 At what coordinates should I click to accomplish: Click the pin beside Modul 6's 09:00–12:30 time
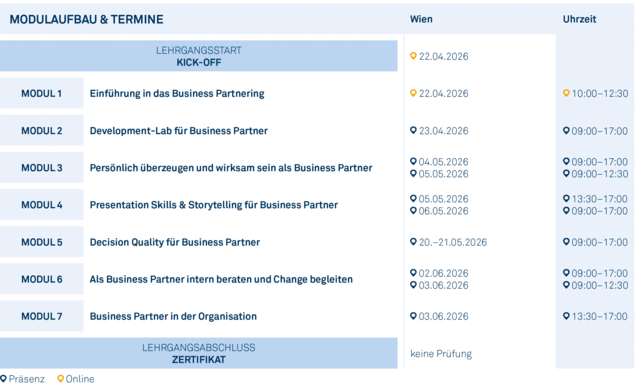[566, 285]
